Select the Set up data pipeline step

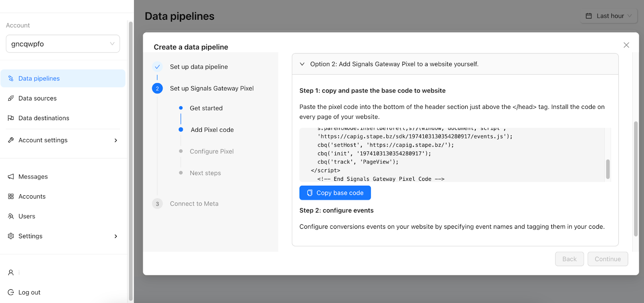(x=199, y=67)
